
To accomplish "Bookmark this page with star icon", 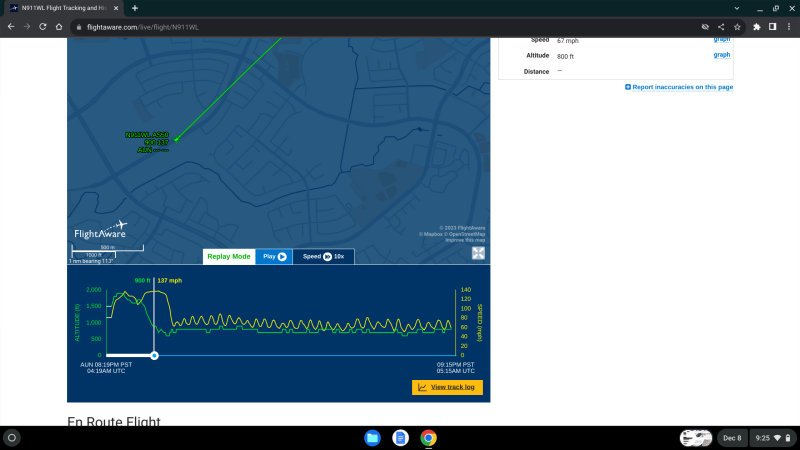I will point(737,26).
